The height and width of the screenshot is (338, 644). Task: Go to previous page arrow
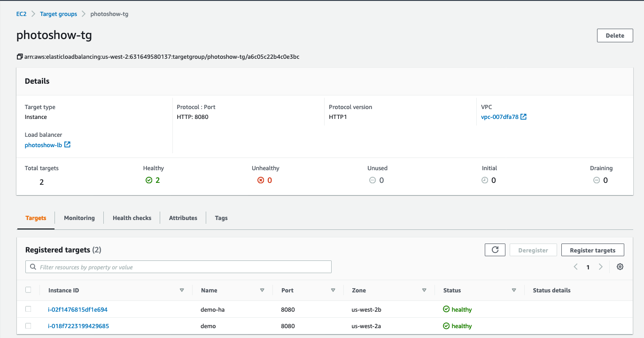[575, 267]
